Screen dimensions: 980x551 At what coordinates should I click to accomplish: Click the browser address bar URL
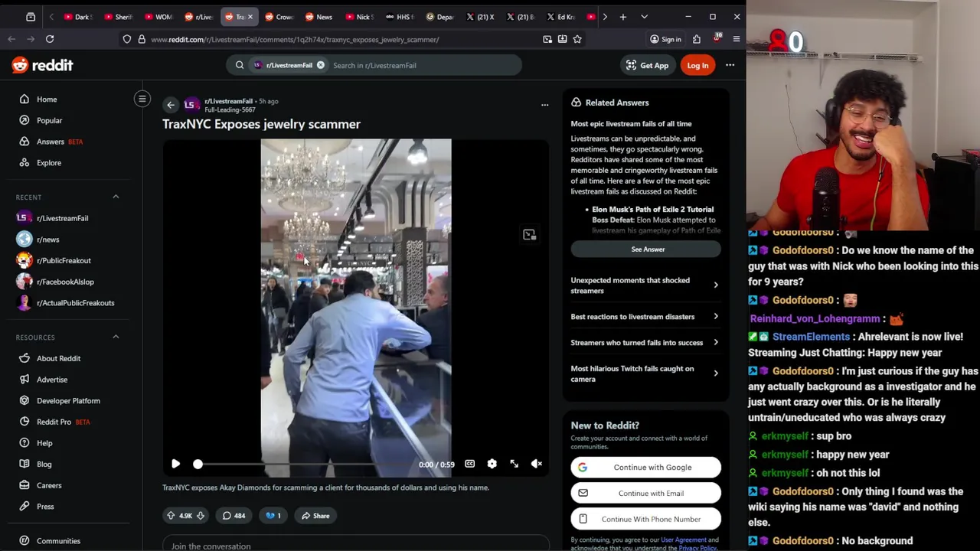295,39
